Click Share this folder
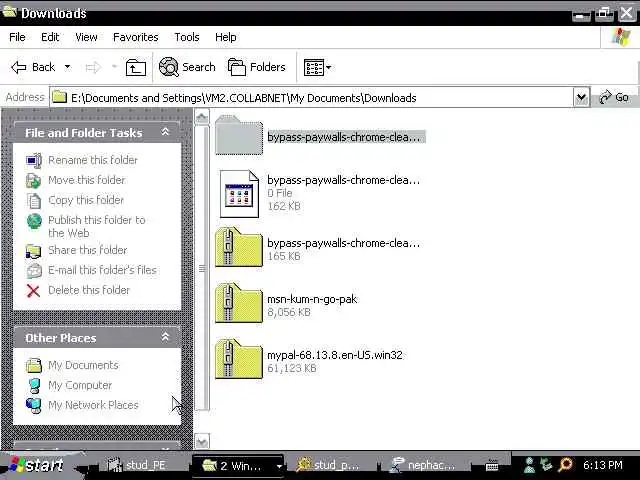Image resolution: width=640 pixels, height=480 pixels. [87, 250]
